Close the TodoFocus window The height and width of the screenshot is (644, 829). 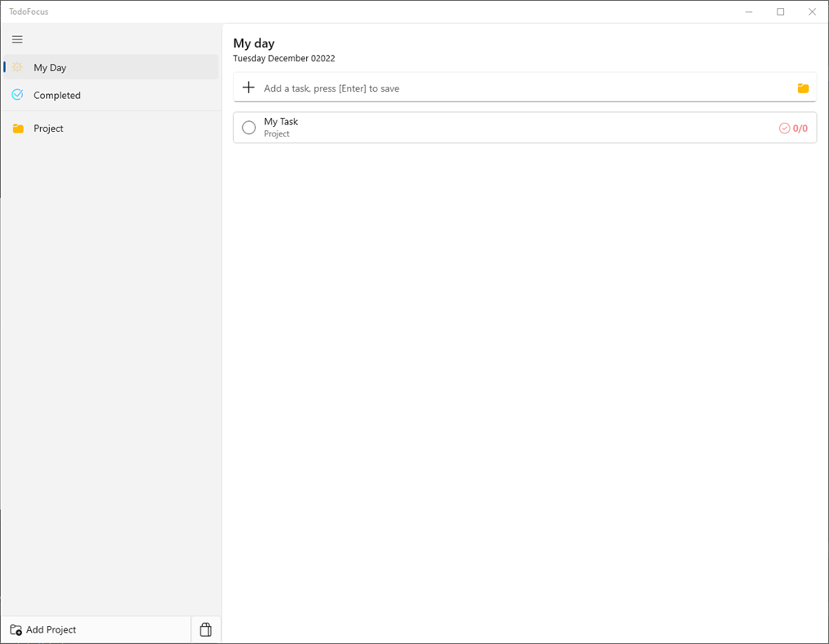(x=812, y=11)
